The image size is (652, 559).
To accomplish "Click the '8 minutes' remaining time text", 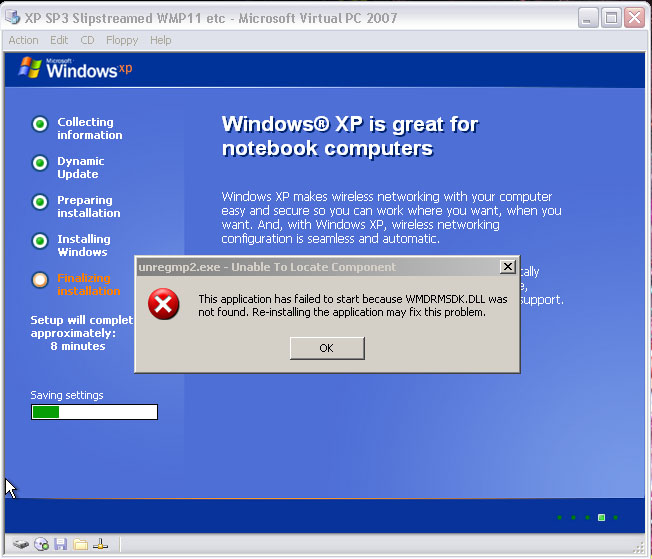I will tap(78, 346).
